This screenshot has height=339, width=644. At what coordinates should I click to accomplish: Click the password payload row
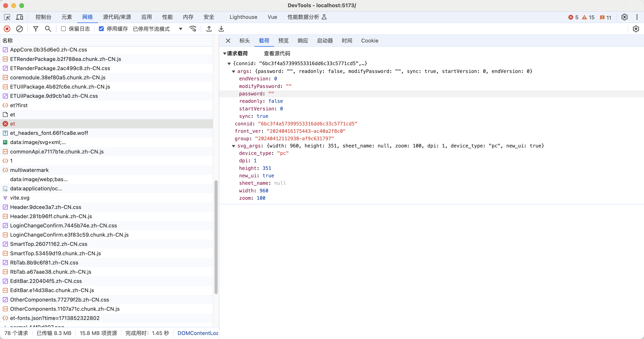432,94
